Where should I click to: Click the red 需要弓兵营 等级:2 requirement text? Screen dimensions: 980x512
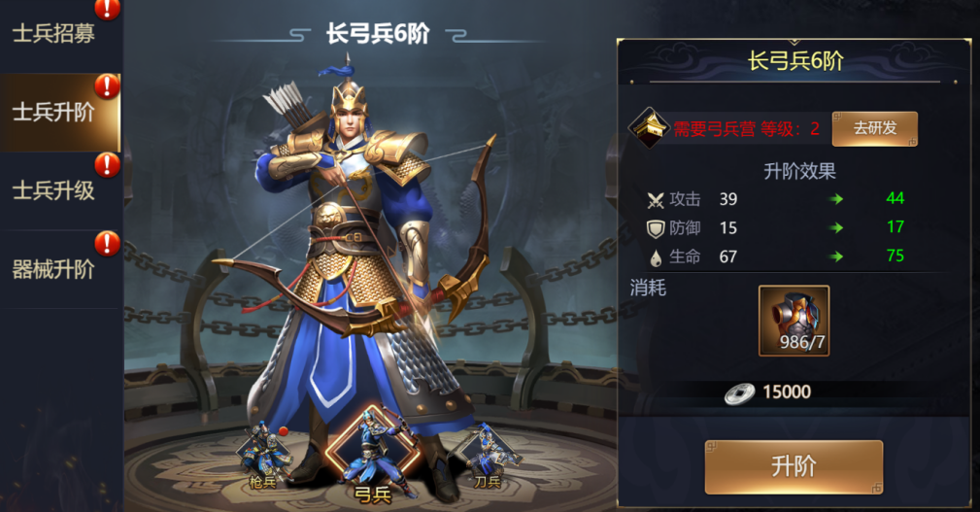click(x=746, y=129)
